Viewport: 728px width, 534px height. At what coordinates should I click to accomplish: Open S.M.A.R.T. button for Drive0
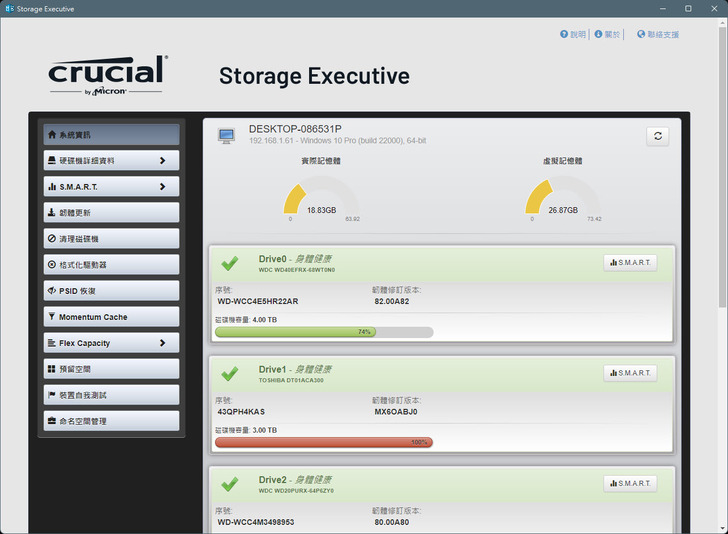click(630, 263)
